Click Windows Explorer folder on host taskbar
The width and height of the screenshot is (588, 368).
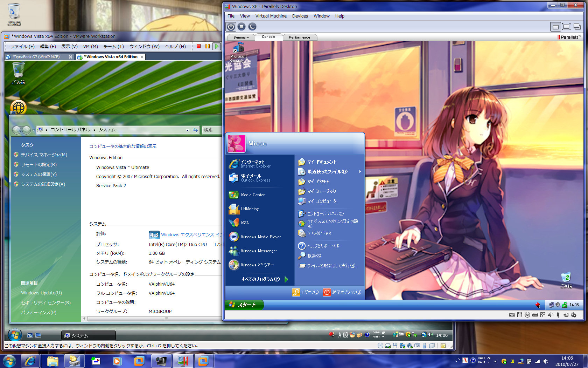click(52, 361)
